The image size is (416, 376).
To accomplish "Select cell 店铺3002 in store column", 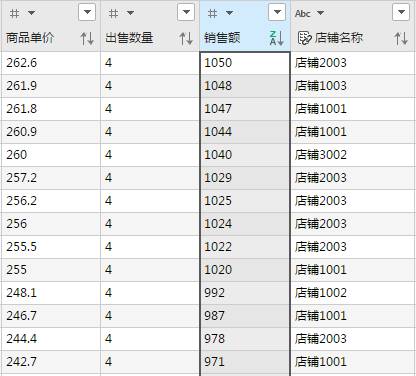I will [353, 155].
